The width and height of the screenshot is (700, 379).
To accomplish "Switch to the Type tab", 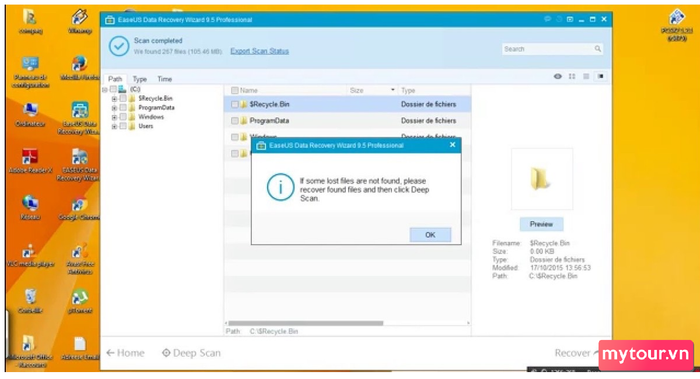I will [x=140, y=79].
